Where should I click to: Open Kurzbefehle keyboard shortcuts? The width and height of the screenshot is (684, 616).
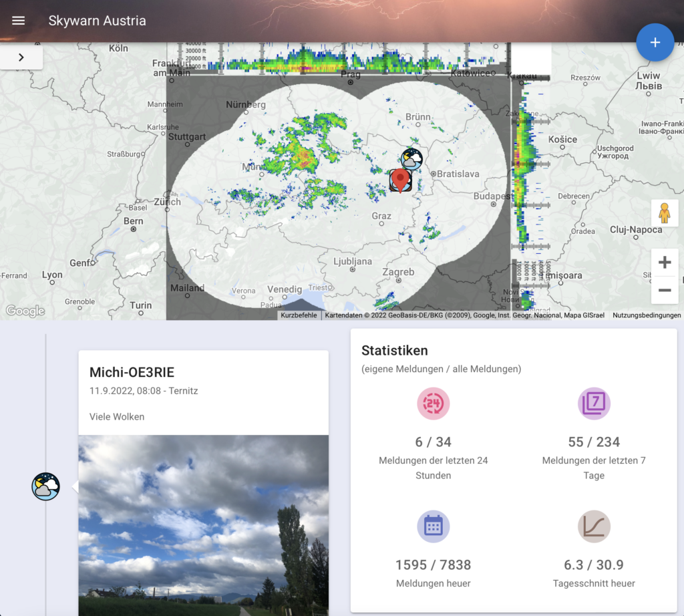click(x=299, y=315)
